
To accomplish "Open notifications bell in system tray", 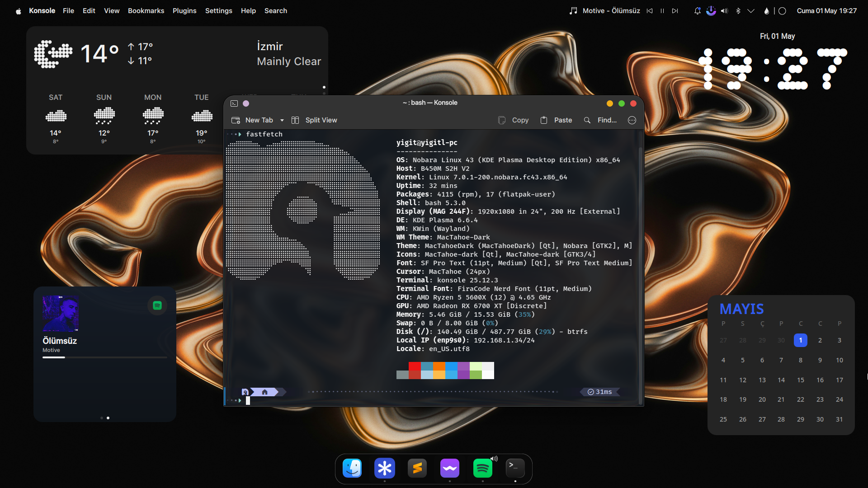I will 698,11.
